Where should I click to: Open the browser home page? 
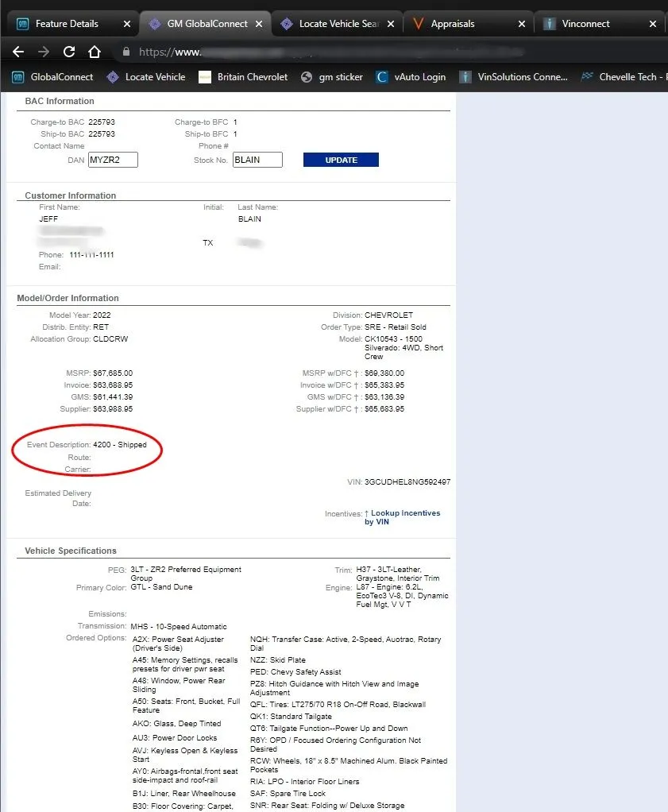95,52
